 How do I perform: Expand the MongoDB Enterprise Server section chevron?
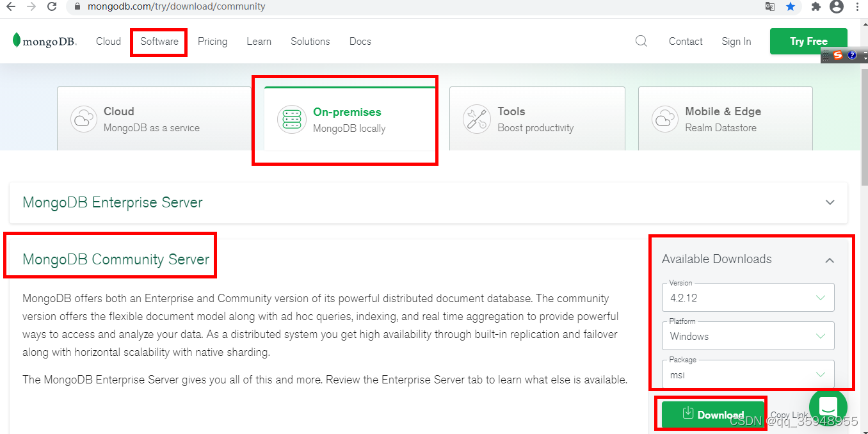click(830, 202)
